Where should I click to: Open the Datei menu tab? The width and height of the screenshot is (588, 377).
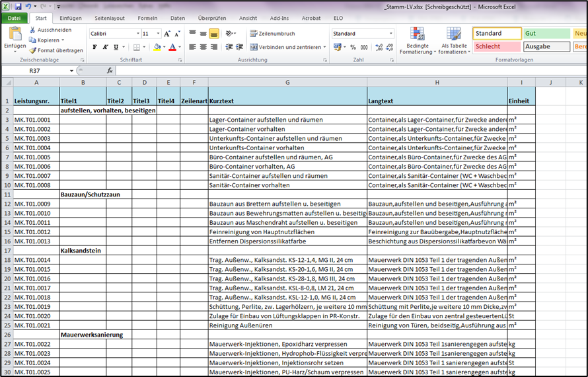(14, 19)
